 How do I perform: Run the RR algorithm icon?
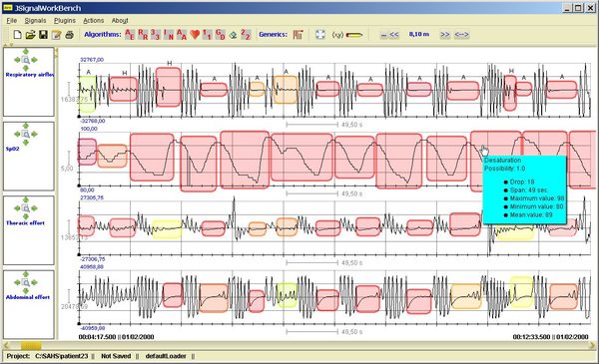143,34
